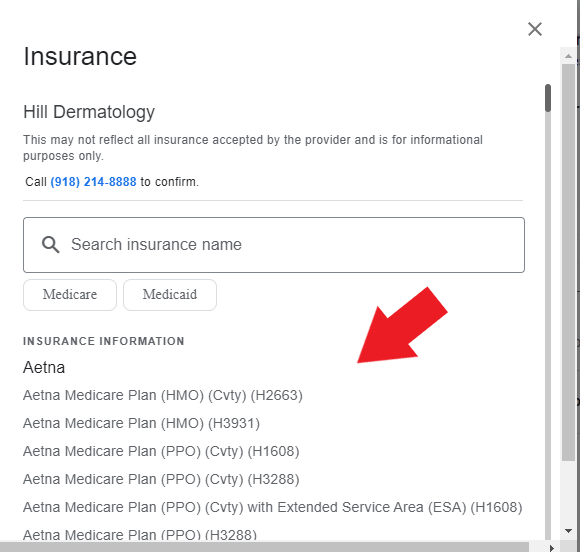The image size is (580, 552).
Task: Click the magnifying glass search icon
Action: 50,245
